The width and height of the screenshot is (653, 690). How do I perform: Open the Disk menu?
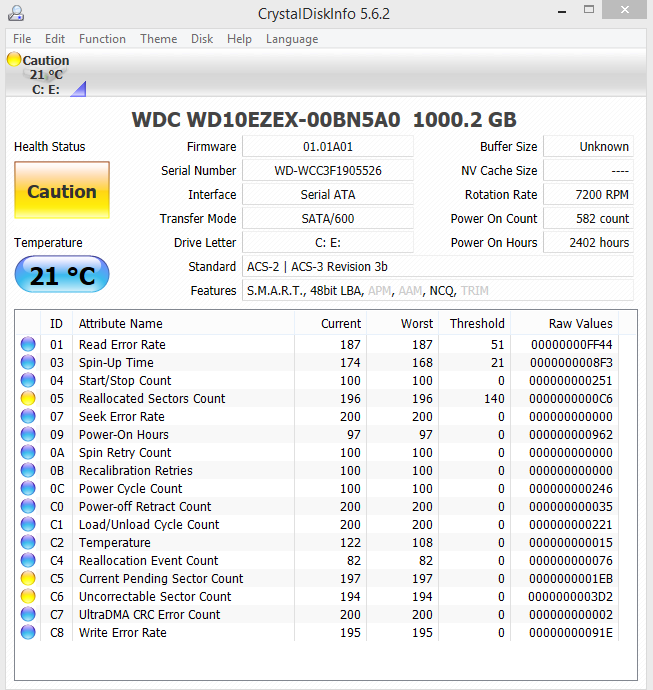[x=202, y=39]
